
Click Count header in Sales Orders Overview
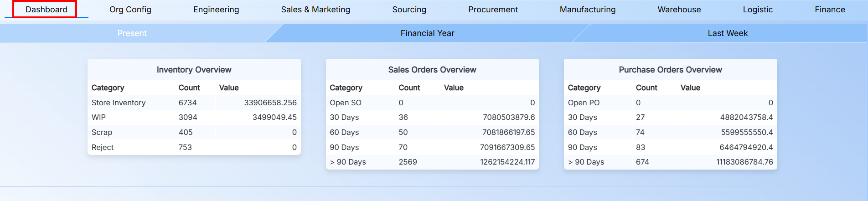(409, 88)
